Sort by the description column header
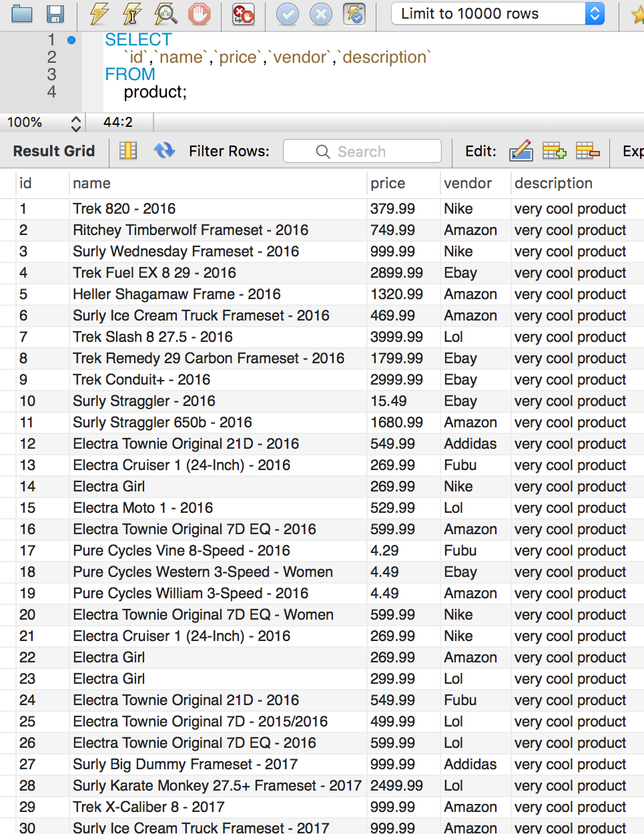644x834 pixels. tap(577, 183)
